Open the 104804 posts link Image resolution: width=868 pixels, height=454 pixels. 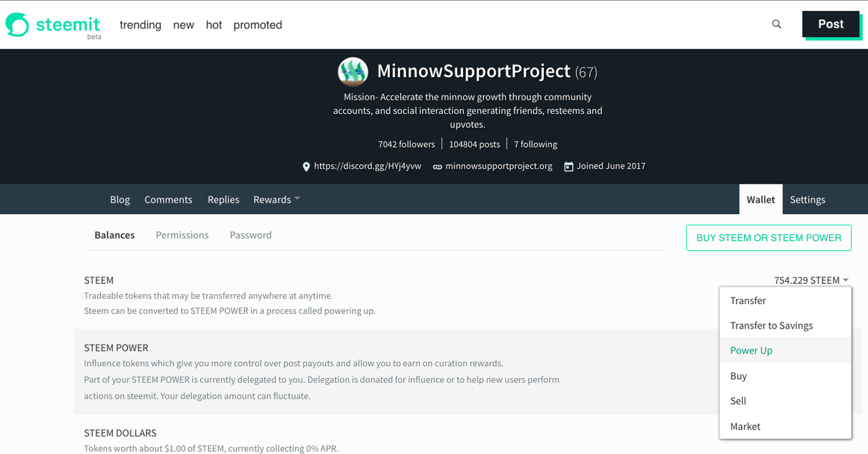475,144
